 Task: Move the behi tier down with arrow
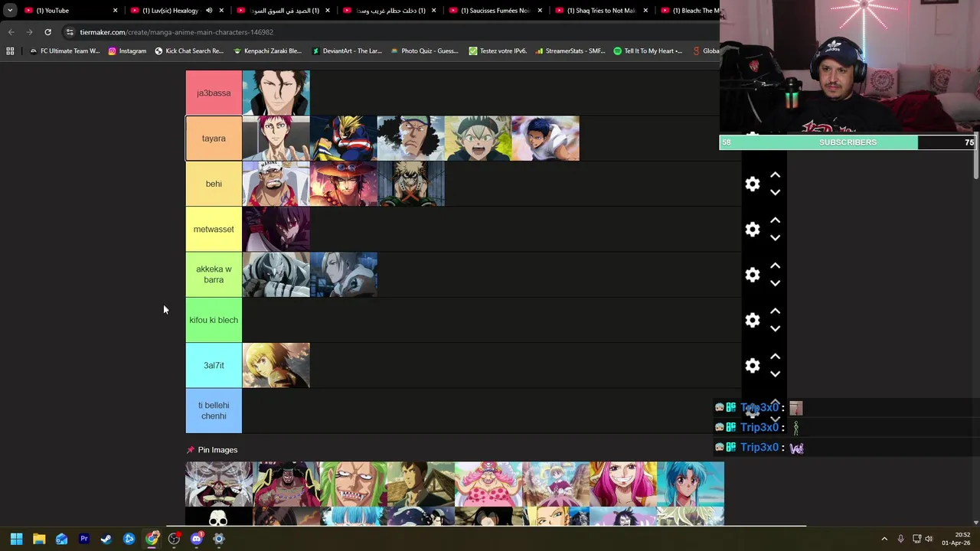click(775, 193)
